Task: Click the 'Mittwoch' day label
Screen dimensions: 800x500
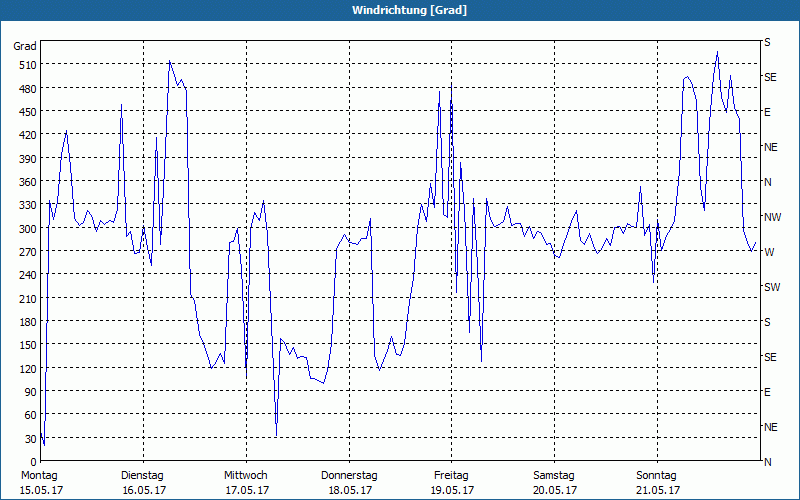Action: 245,476
